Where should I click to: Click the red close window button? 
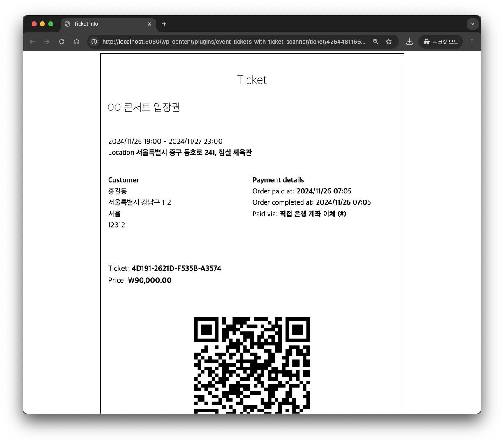(x=34, y=24)
